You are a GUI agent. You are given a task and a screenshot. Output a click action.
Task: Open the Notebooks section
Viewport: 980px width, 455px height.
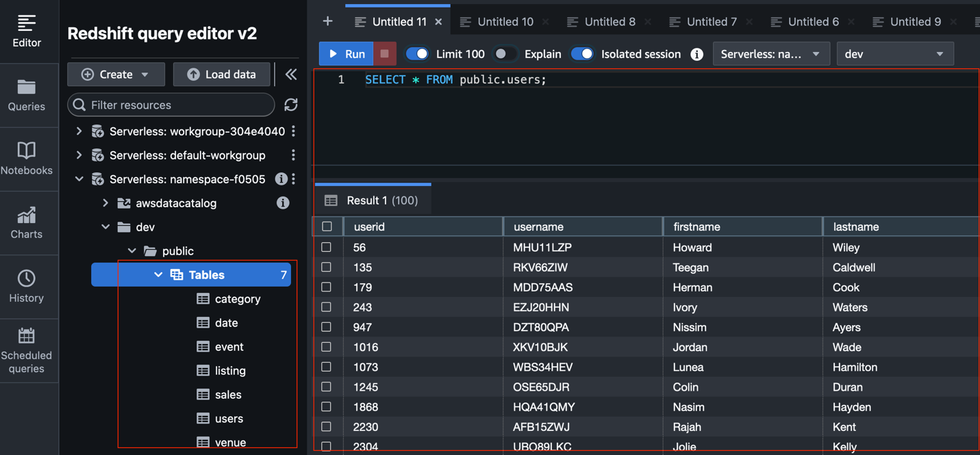(x=27, y=159)
